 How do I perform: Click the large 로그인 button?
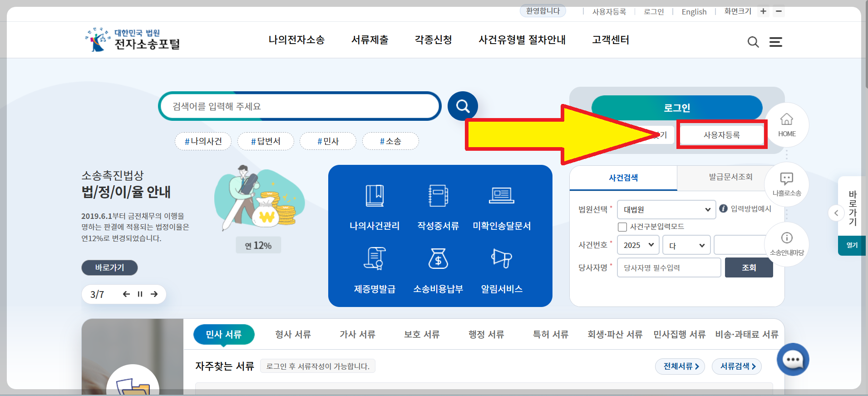point(677,108)
